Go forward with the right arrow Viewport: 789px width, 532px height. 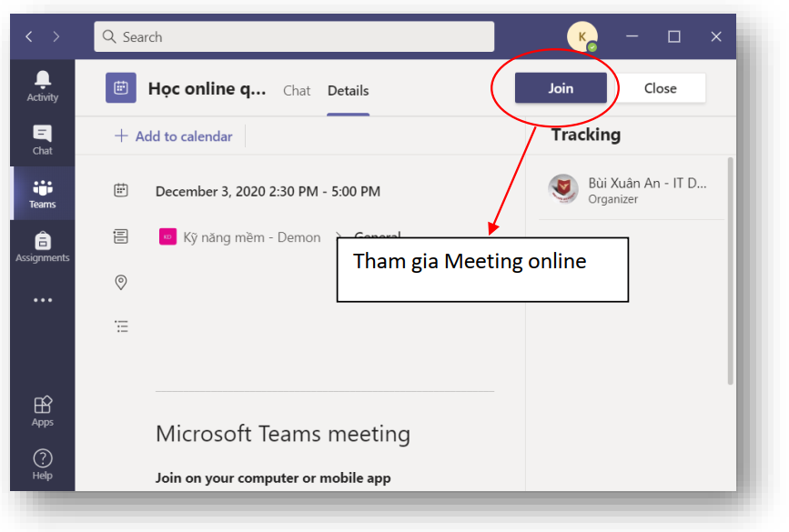[56, 36]
